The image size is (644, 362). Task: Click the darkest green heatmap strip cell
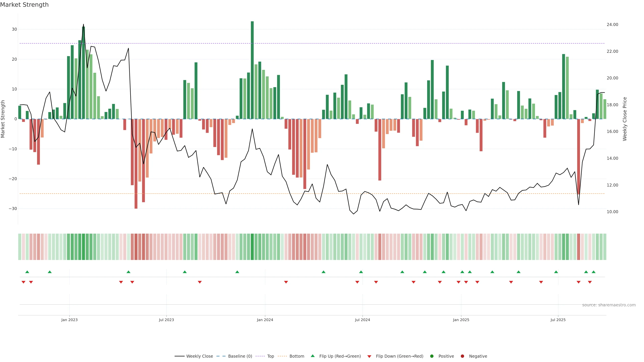click(x=252, y=247)
